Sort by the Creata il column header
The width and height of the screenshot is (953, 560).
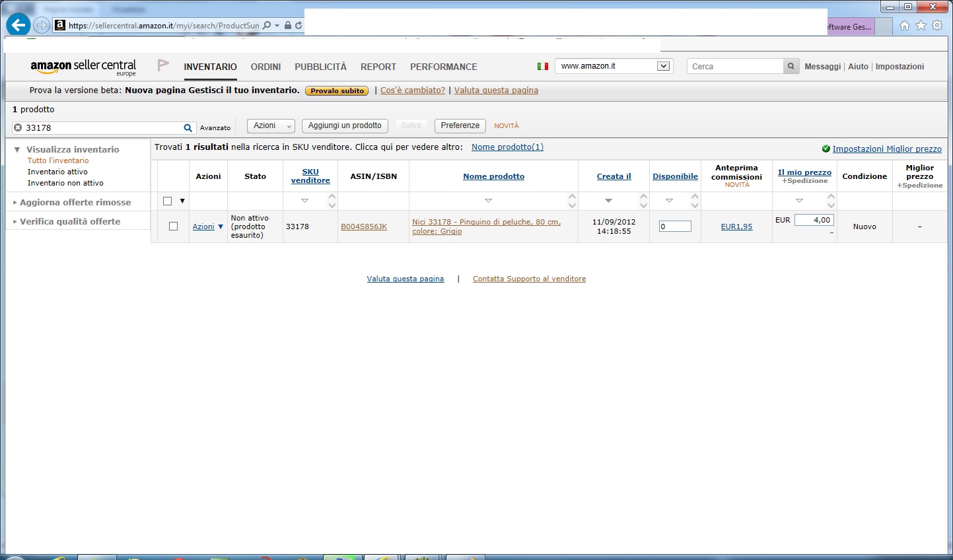click(x=614, y=176)
